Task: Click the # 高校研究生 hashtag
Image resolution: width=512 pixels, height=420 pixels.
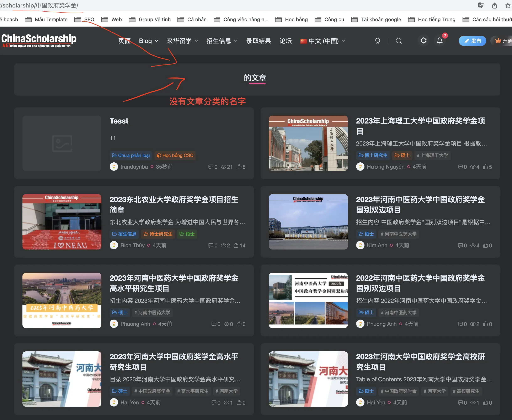Action: (466, 391)
